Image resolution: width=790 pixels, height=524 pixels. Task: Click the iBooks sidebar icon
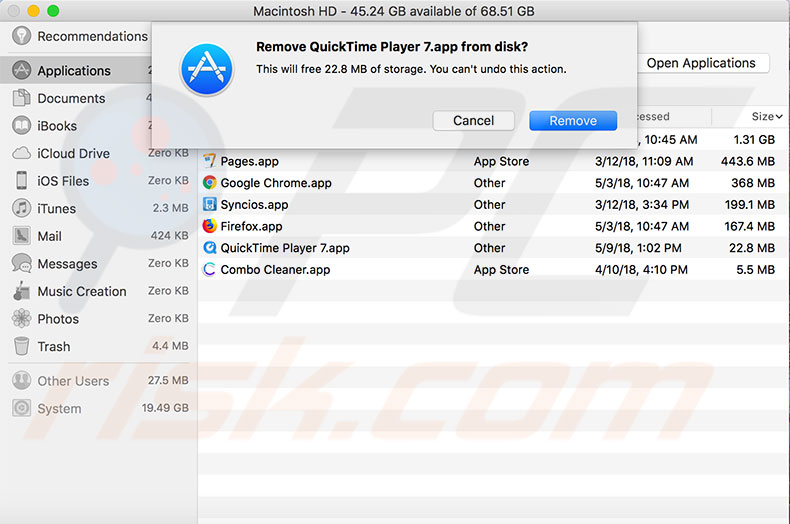[21, 125]
